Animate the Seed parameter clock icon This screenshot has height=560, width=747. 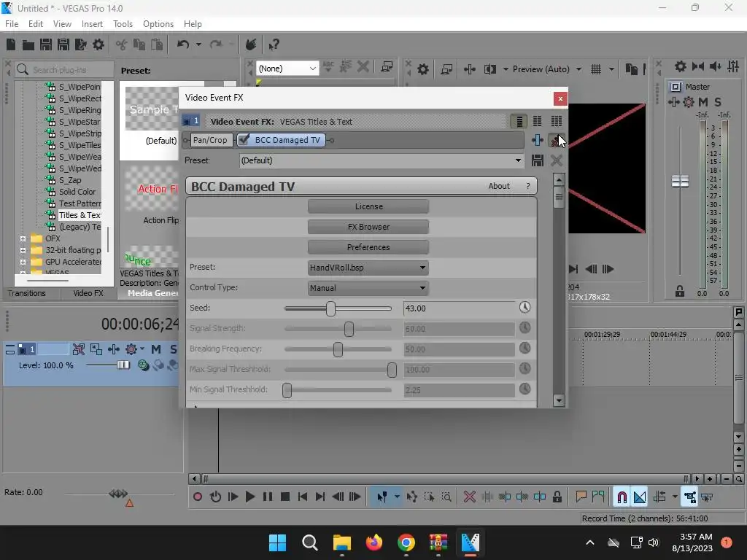pos(525,308)
